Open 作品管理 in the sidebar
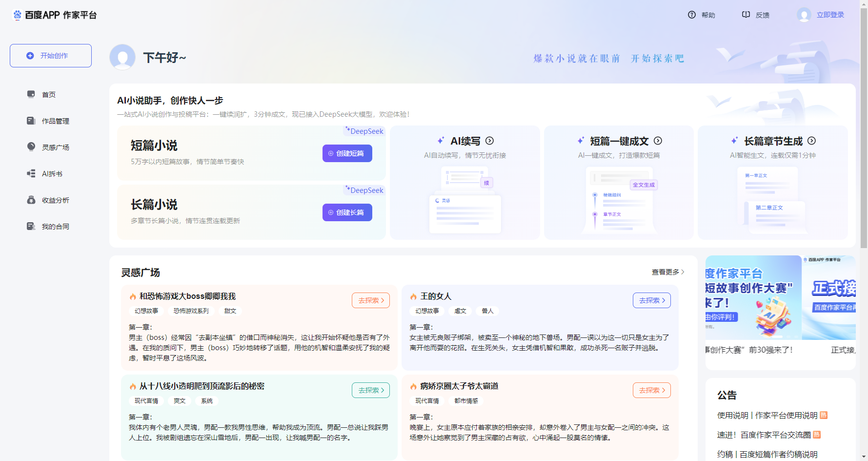 pyautogui.click(x=56, y=121)
